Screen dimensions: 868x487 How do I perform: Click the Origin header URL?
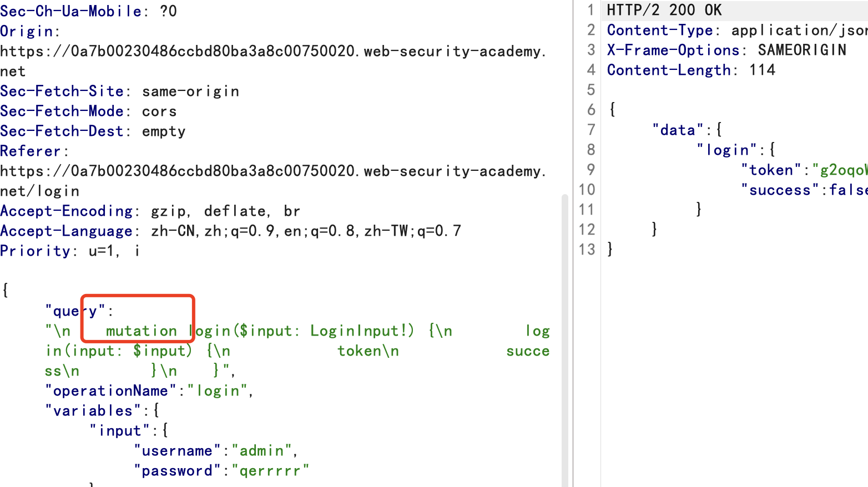pos(272,52)
